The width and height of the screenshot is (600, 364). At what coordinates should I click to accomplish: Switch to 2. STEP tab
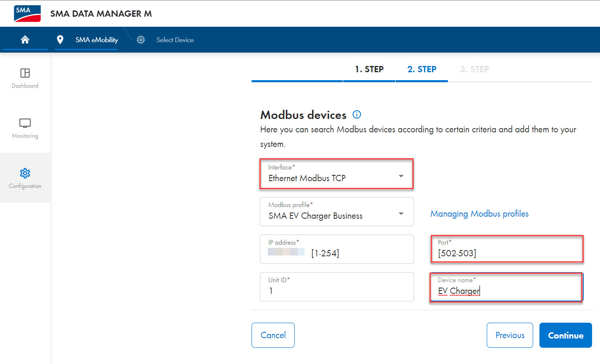click(422, 69)
